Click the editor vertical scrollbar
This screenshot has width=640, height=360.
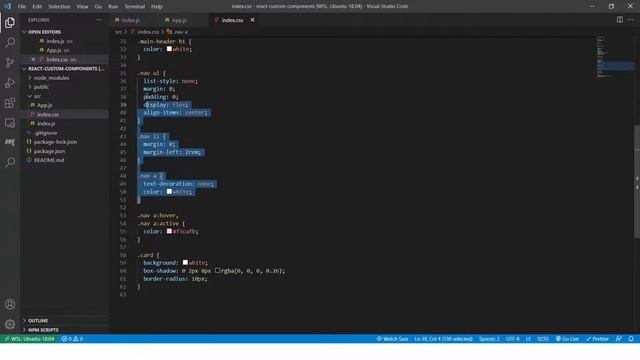click(637, 182)
